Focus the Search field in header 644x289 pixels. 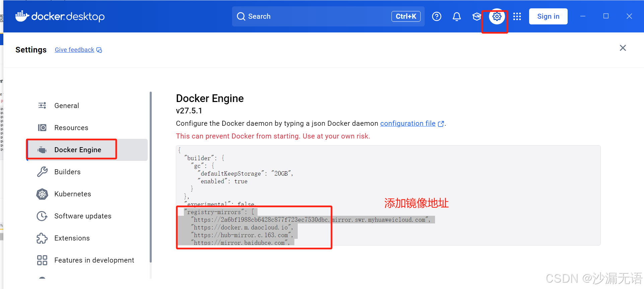click(x=328, y=16)
